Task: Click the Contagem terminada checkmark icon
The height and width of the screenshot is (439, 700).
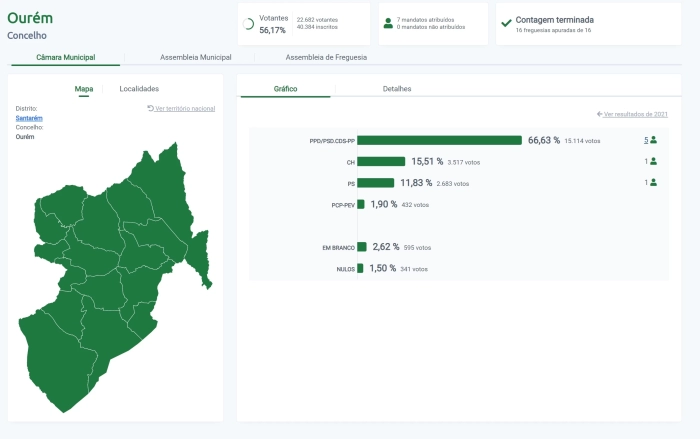Action: click(x=506, y=23)
